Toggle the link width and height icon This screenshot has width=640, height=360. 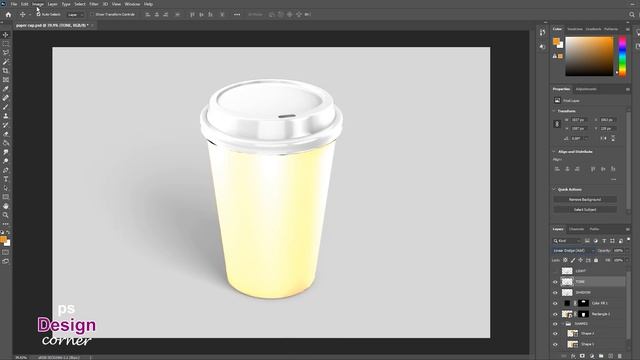pyautogui.click(x=557, y=124)
